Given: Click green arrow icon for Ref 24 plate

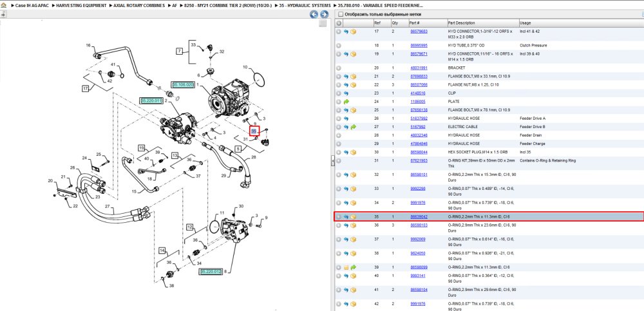Looking at the screenshot, I should (346, 102).
